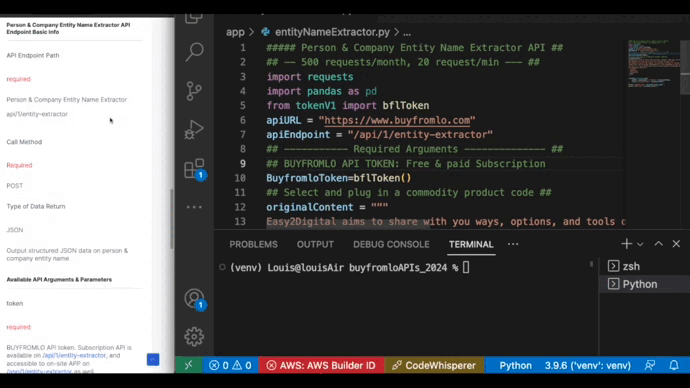Select the Python terminal session

(x=644, y=284)
